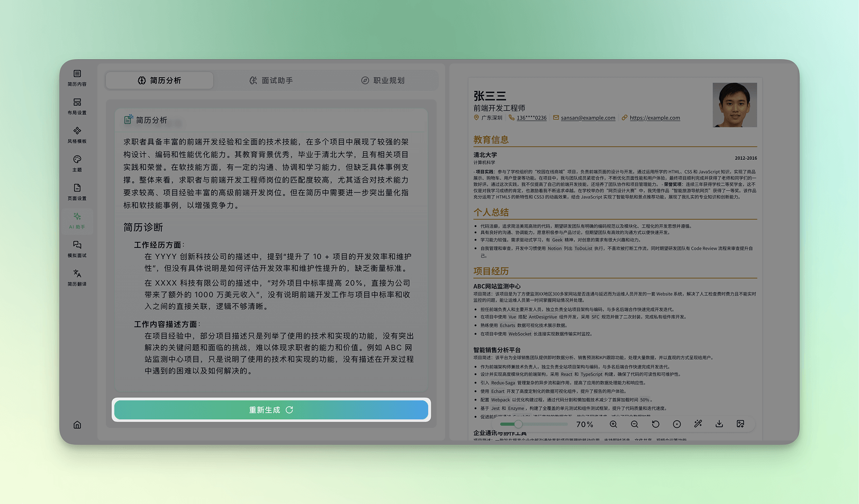
Task: Click the 重新生成 regenerate button
Action: pos(271,410)
